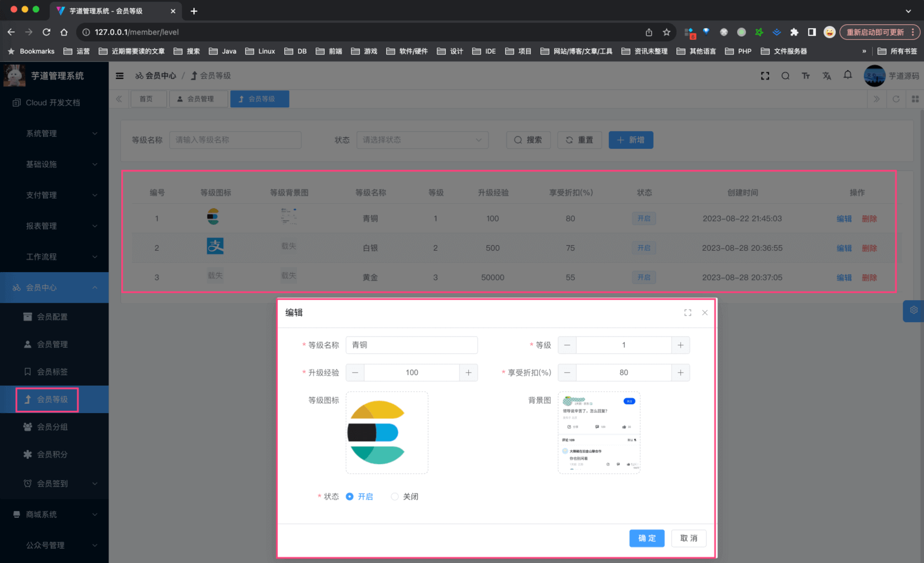The height and width of the screenshot is (563, 924).
Task: Expand the 系统管理 sidebar menu
Action: tap(54, 133)
